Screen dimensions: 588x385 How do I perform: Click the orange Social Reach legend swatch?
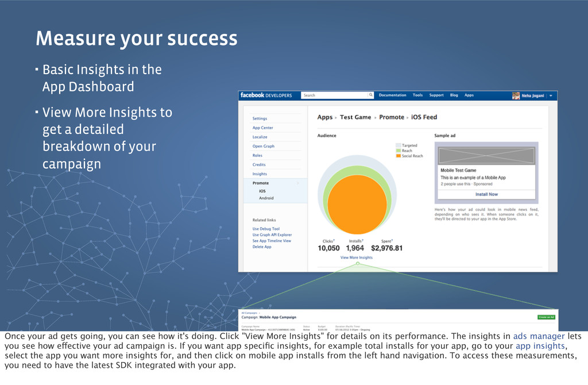399,156
